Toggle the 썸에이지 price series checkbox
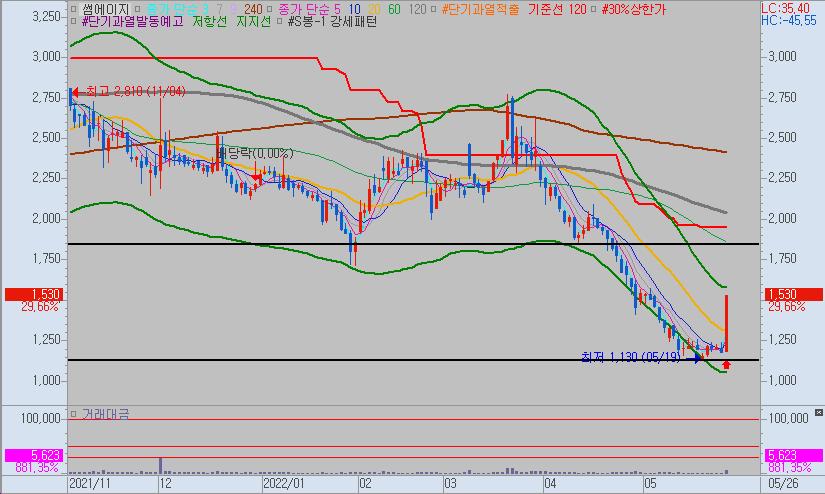 pos(74,9)
